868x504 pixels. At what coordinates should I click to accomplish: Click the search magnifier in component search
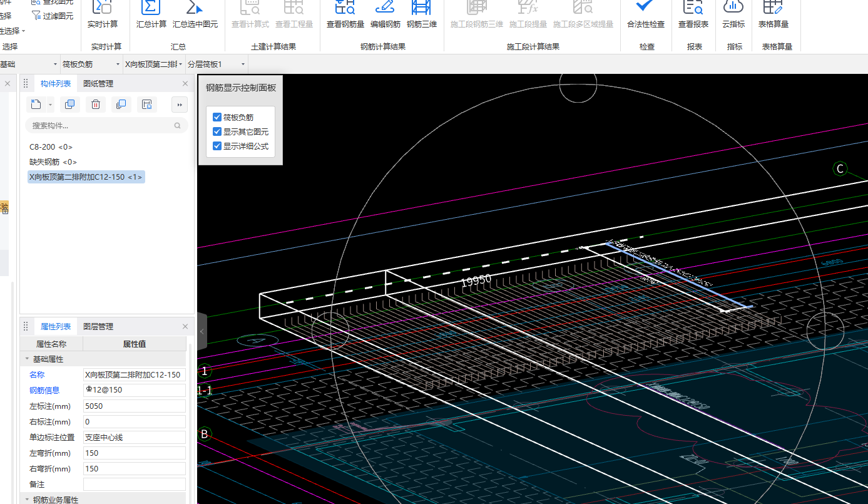coord(178,126)
